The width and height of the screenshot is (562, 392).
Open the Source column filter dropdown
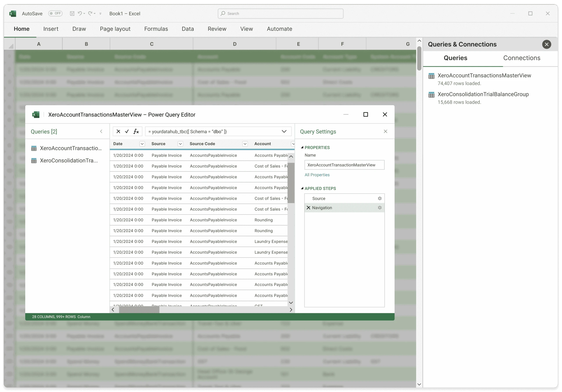click(180, 144)
